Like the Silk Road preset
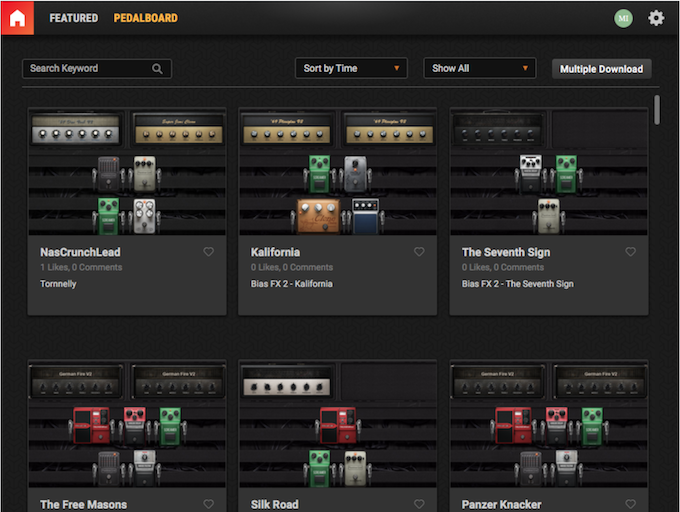This screenshot has width=680, height=512. (x=419, y=504)
